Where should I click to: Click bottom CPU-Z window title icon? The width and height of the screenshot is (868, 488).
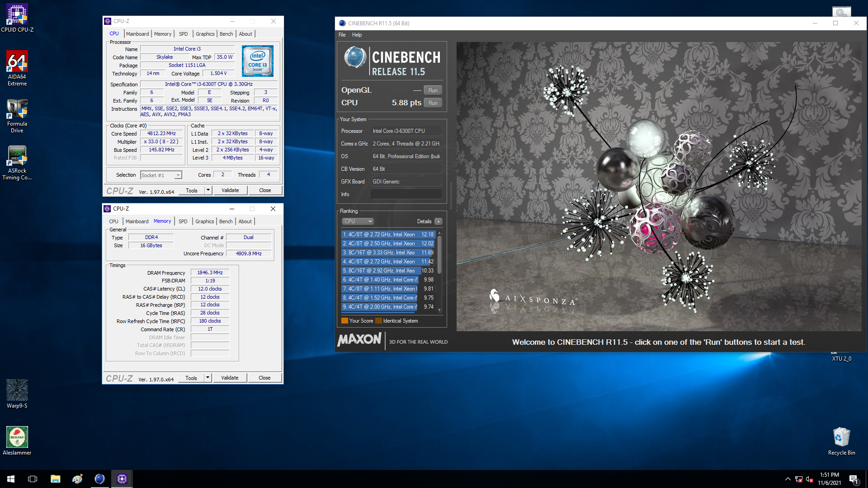click(x=107, y=209)
